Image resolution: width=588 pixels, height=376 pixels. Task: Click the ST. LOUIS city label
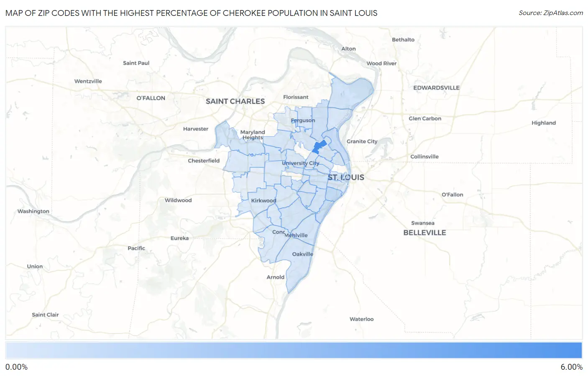coord(346,177)
